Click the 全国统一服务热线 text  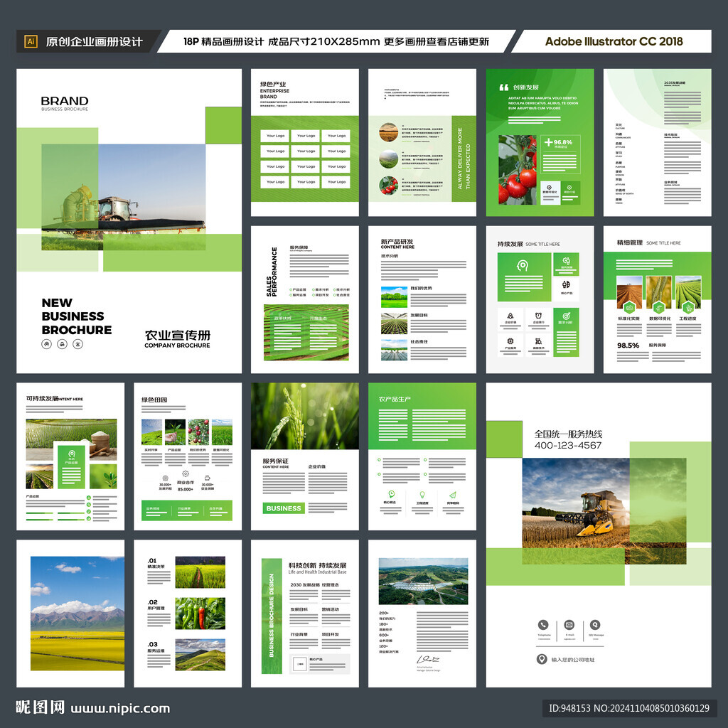pyautogui.click(x=568, y=434)
